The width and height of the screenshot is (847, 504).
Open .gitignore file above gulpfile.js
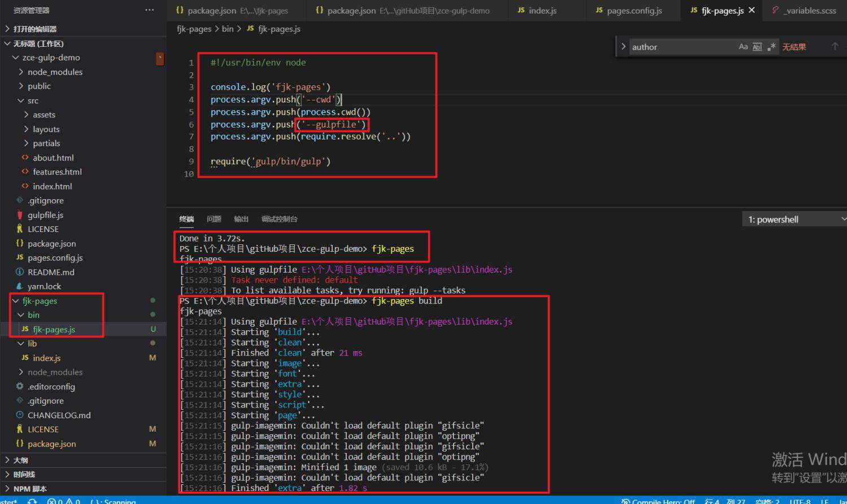click(x=45, y=200)
